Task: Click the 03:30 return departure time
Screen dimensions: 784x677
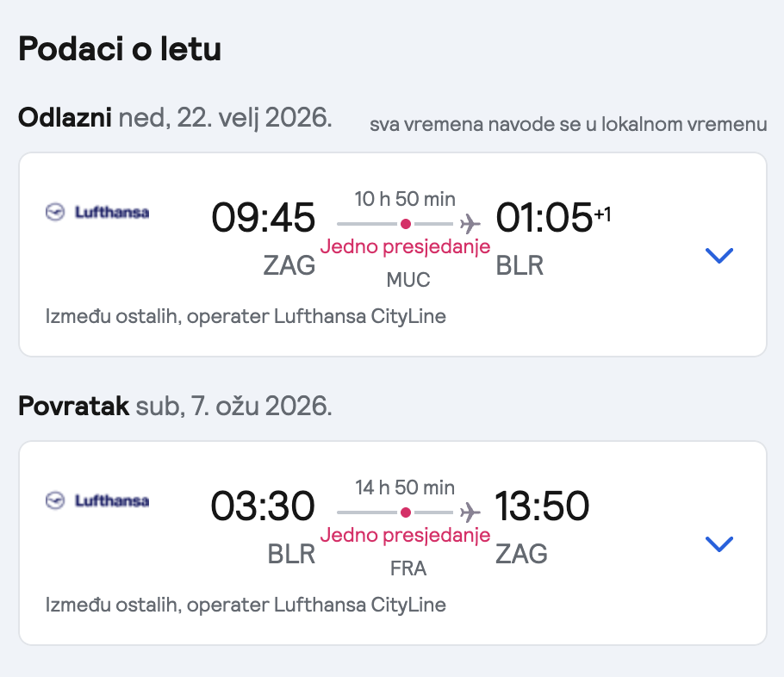Action: click(264, 506)
